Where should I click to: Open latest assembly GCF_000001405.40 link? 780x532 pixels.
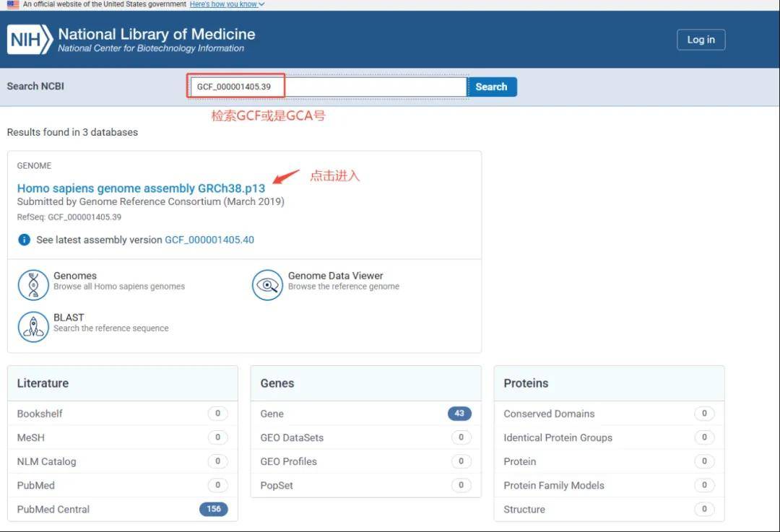click(x=209, y=240)
